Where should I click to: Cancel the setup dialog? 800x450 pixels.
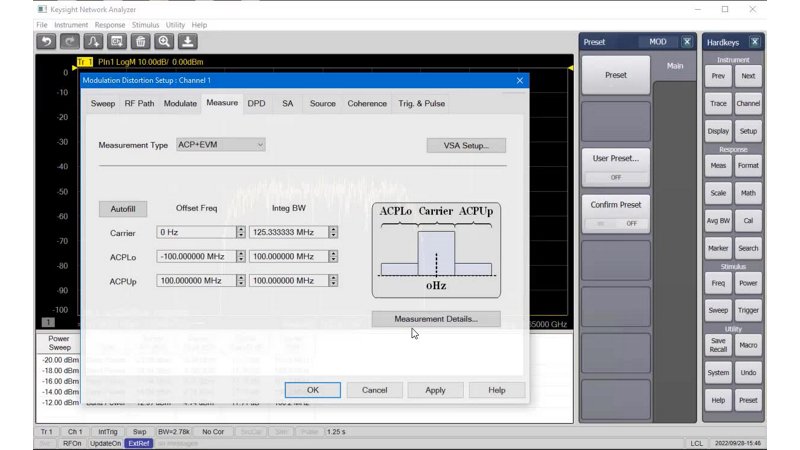coord(374,390)
